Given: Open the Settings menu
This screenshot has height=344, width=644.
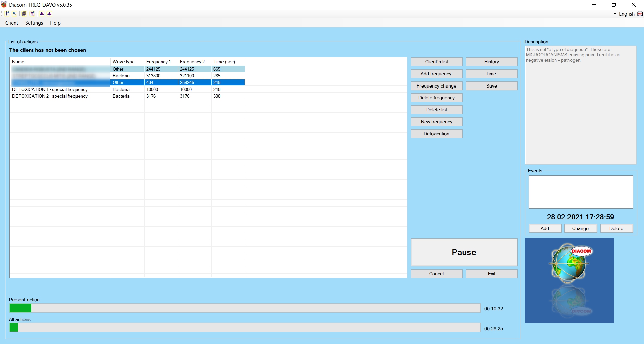Looking at the screenshot, I should coord(34,23).
